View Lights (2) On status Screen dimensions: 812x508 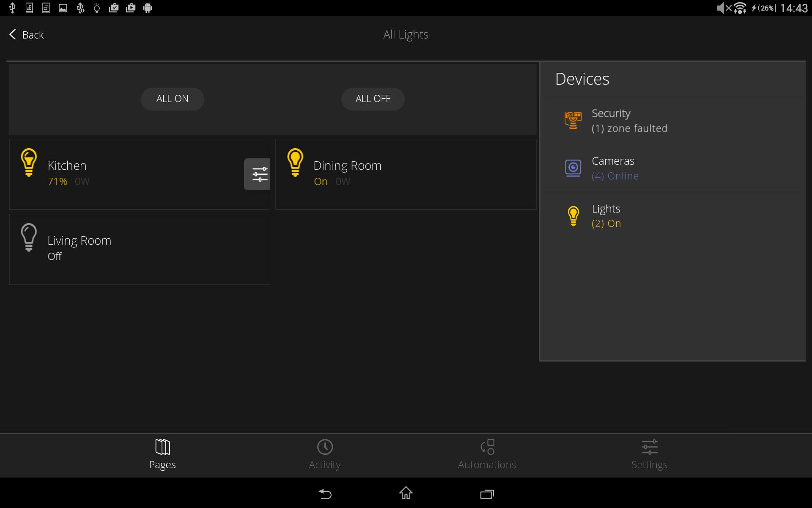(x=606, y=224)
